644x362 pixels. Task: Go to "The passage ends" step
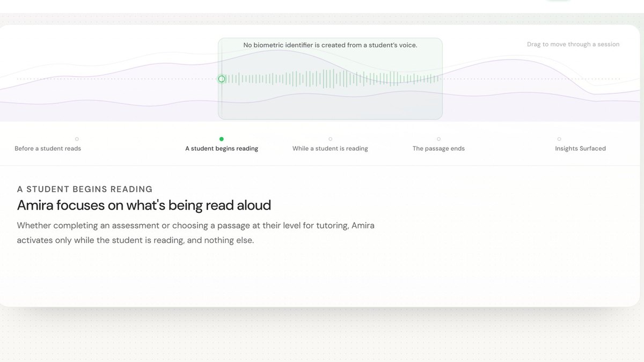438,149
